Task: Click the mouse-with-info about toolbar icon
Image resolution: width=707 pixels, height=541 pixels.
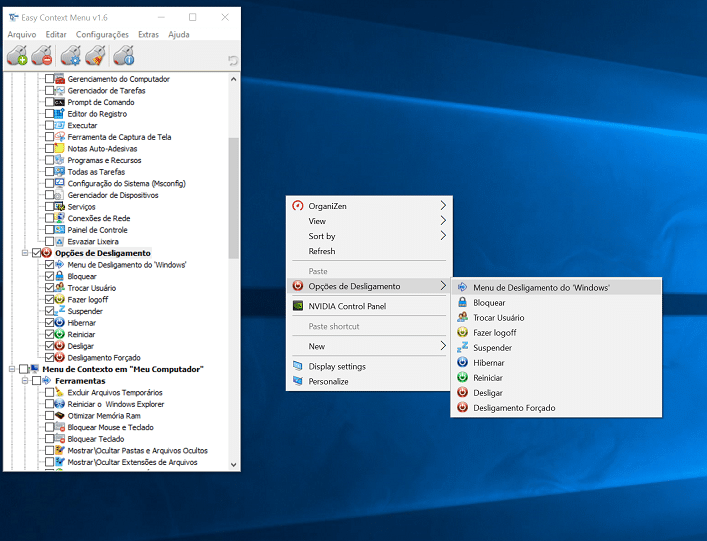Action: [x=124, y=55]
